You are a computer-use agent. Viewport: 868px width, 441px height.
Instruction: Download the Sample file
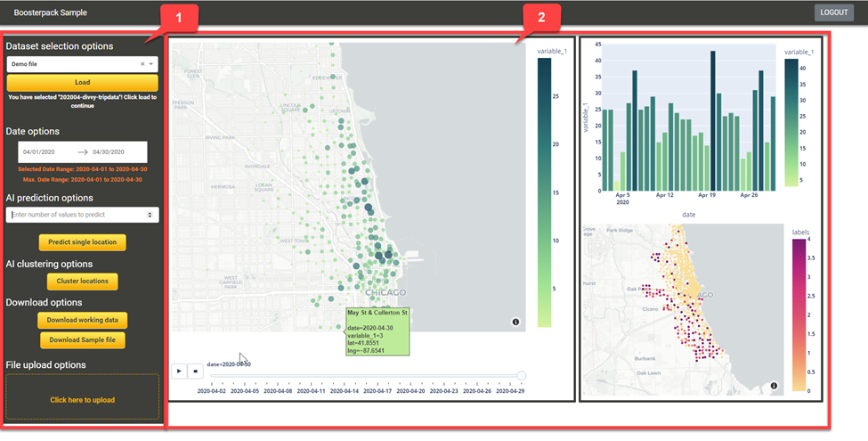(82, 340)
